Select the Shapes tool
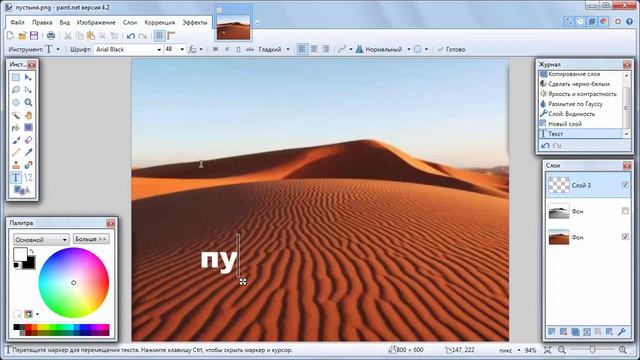This screenshot has height=360, width=640. (22, 190)
